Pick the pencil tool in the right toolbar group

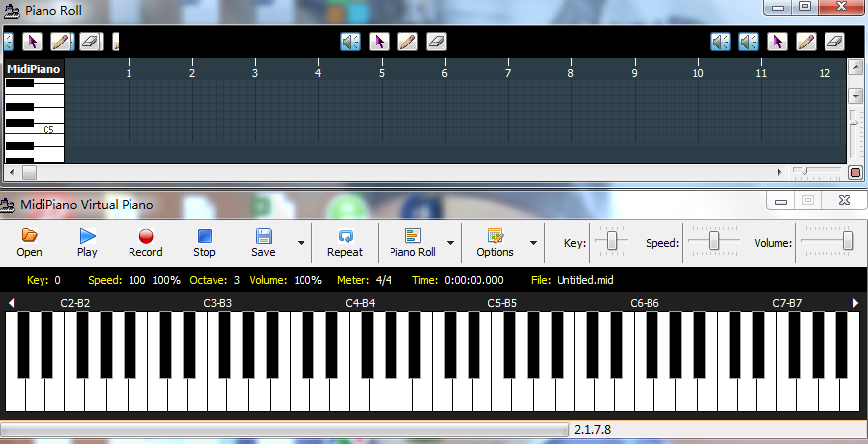806,42
